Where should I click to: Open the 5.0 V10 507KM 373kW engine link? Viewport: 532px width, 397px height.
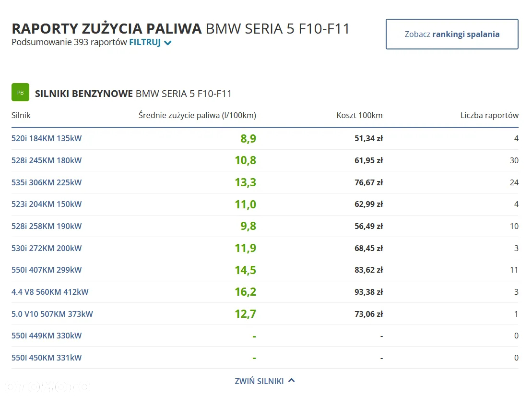coord(52,314)
